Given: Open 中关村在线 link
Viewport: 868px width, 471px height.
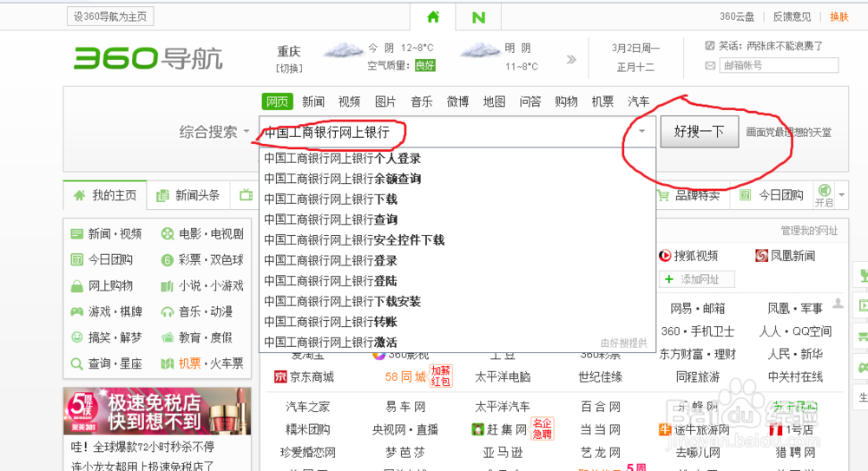Looking at the screenshot, I should tap(795, 377).
